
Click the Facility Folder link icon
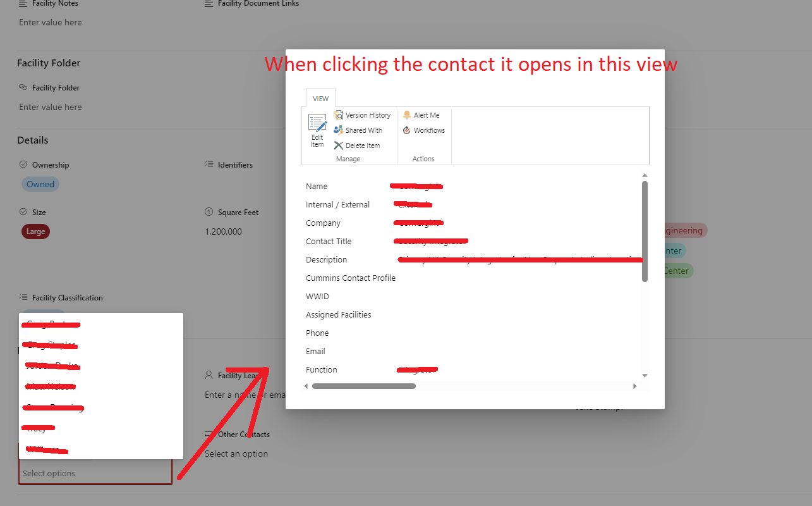click(x=22, y=88)
